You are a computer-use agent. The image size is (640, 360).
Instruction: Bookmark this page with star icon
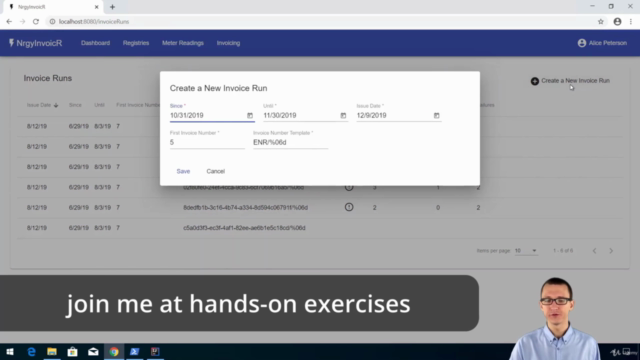600,22
